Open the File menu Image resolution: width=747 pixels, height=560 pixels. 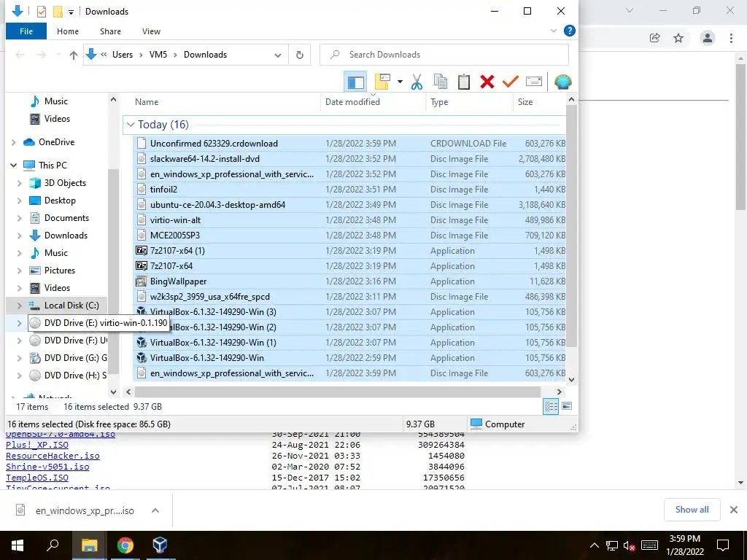[x=26, y=31]
